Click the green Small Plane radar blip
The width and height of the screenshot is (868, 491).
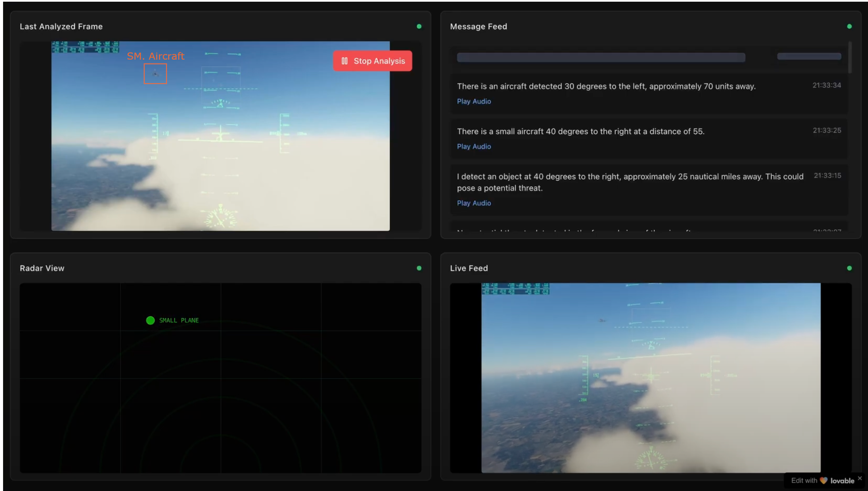pos(150,320)
